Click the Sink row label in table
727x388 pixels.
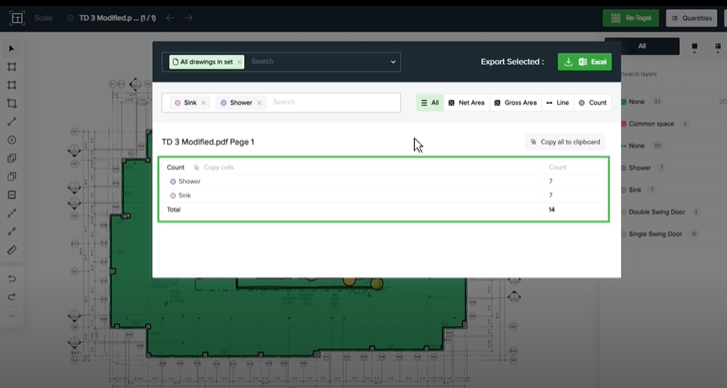[185, 195]
